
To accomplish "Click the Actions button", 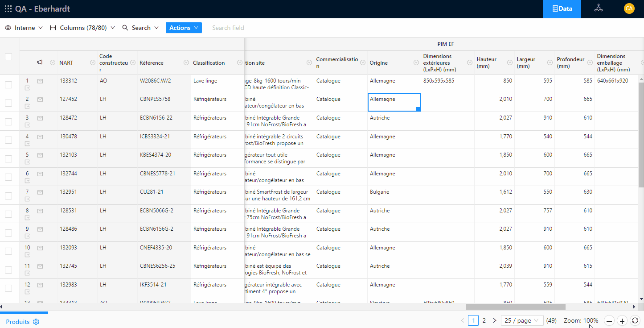I will point(184,28).
